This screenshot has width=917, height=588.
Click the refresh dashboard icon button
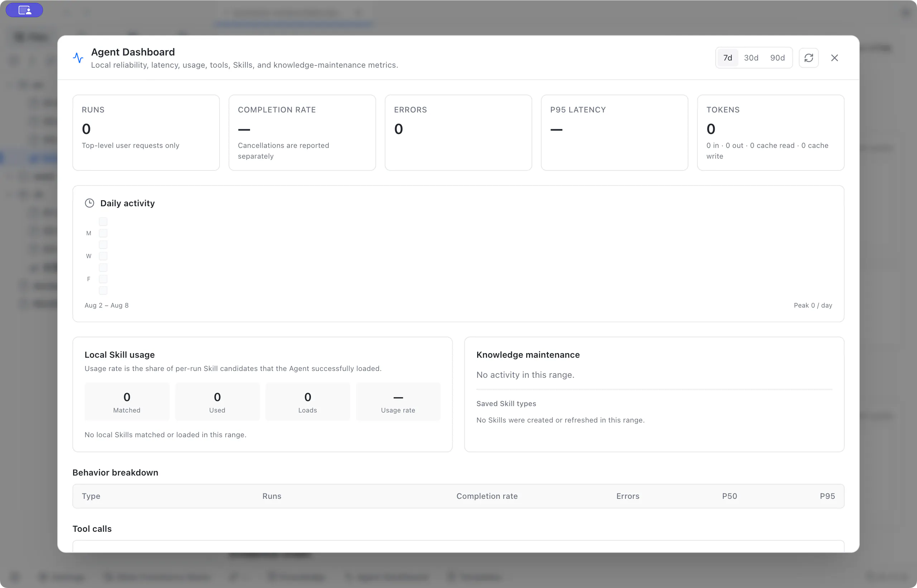point(808,58)
